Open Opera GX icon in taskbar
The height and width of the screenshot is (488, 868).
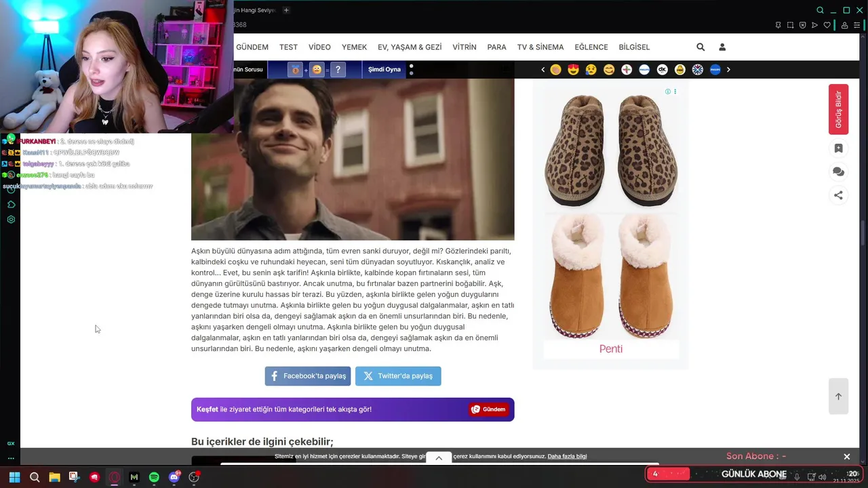[115, 477]
